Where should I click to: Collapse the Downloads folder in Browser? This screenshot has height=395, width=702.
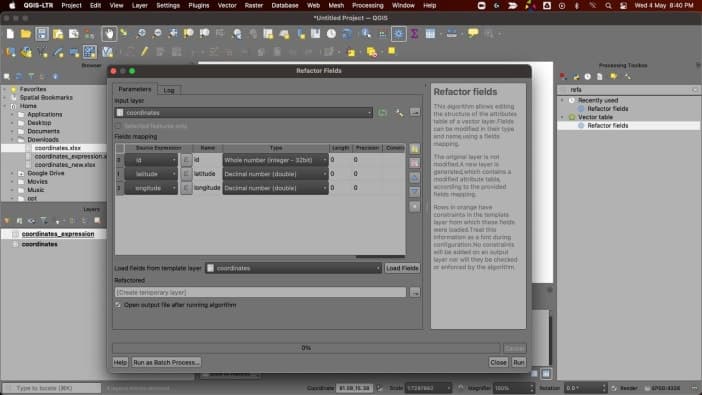tap(13, 140)
